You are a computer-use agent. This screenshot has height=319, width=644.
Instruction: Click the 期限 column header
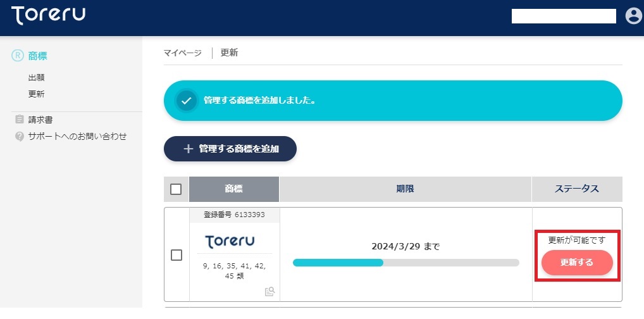(405, 189)
